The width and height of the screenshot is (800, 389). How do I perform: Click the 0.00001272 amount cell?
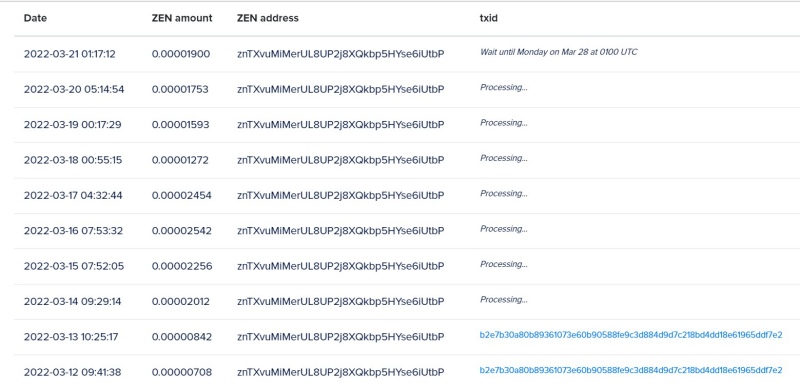point(180,160)
